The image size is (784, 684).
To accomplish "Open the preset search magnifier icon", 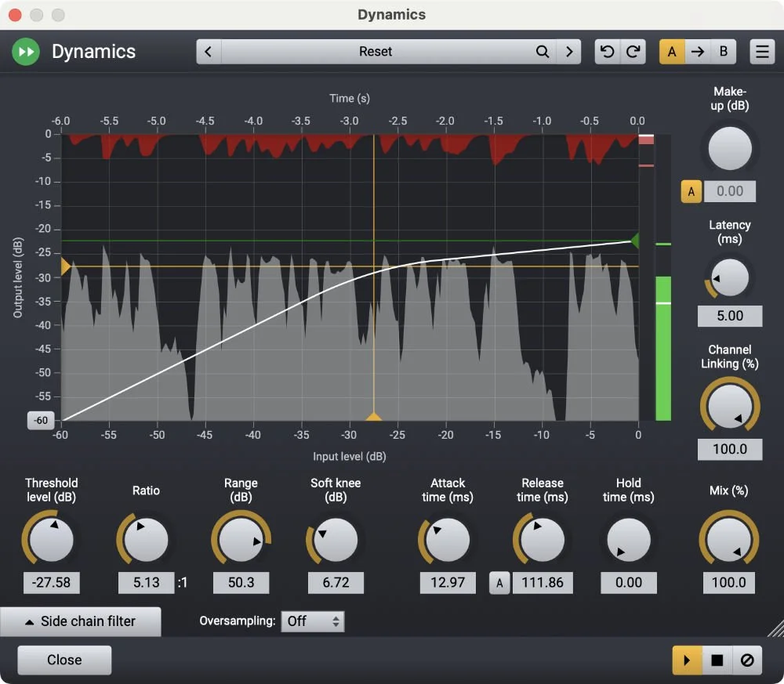I will pos(543,51).
